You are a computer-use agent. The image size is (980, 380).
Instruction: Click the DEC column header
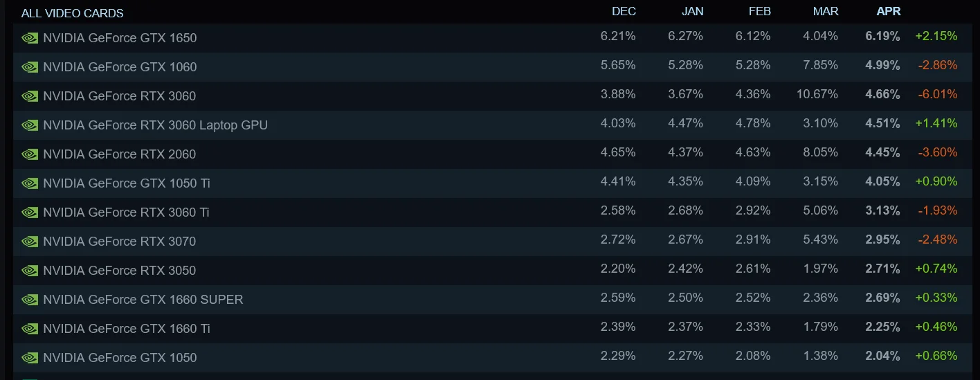tap(624, 11)
